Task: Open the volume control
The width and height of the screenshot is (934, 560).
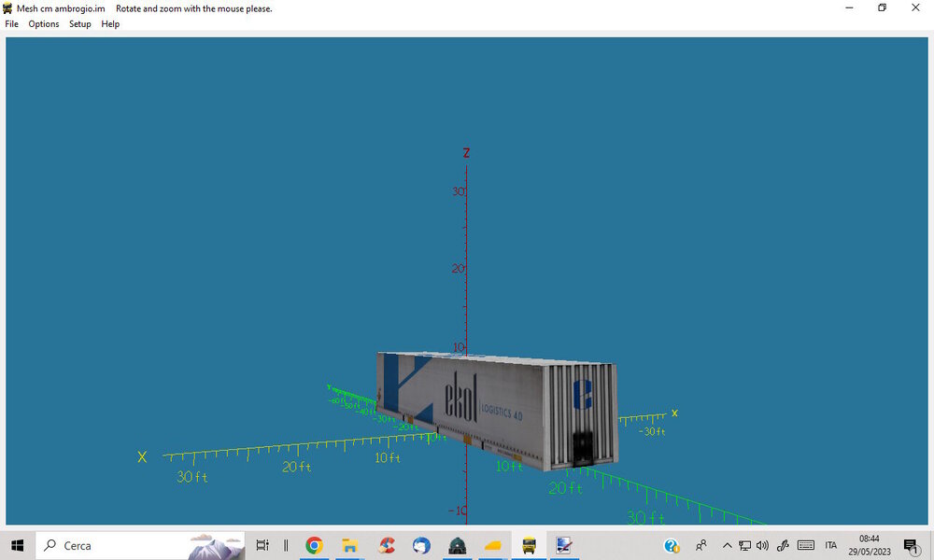Action: [762, 545]
